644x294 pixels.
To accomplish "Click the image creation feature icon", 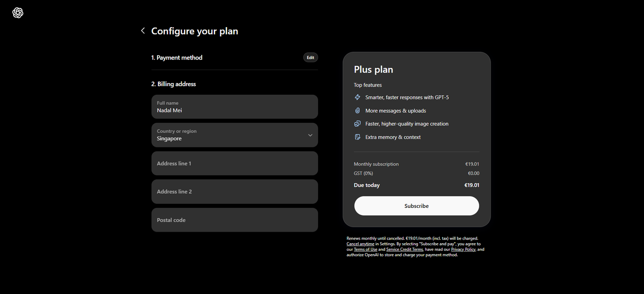I will (x=358, y=123).
